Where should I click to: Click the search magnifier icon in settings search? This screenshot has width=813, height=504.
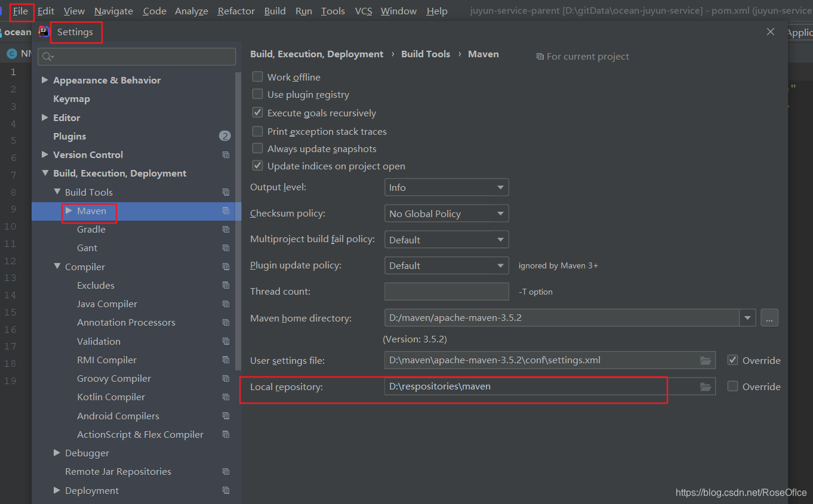pyautogui.click(x=48, y=57)
